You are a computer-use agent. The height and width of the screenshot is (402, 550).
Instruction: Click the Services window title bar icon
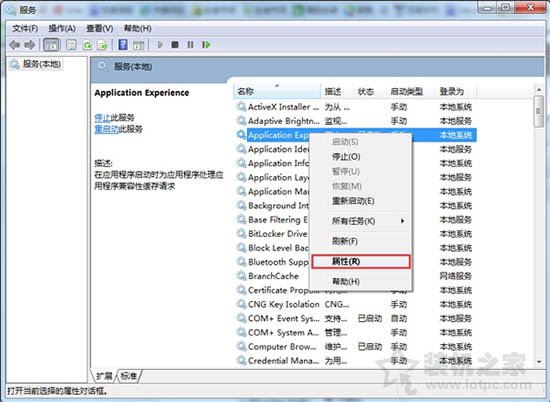tap(11, 10)
